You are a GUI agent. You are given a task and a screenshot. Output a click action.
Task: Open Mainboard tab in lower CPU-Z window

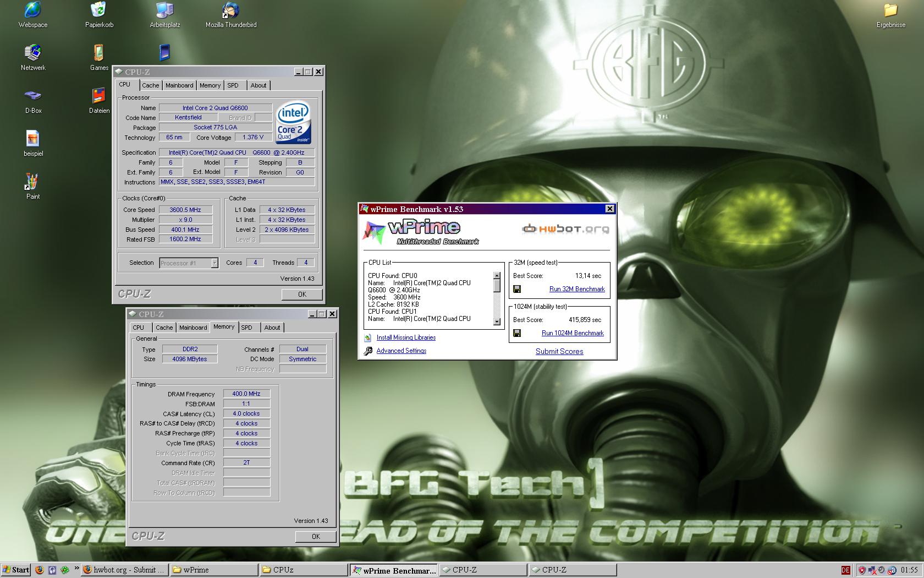[x=193, y=328]
